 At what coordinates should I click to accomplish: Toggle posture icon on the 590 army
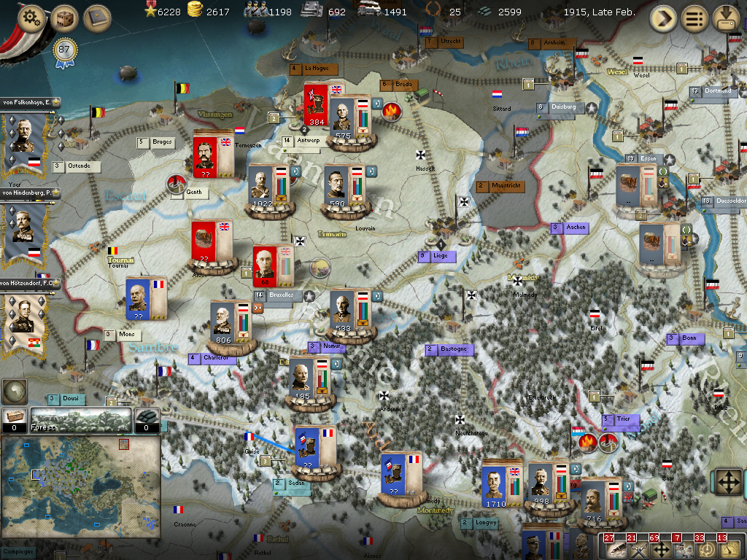372,172
